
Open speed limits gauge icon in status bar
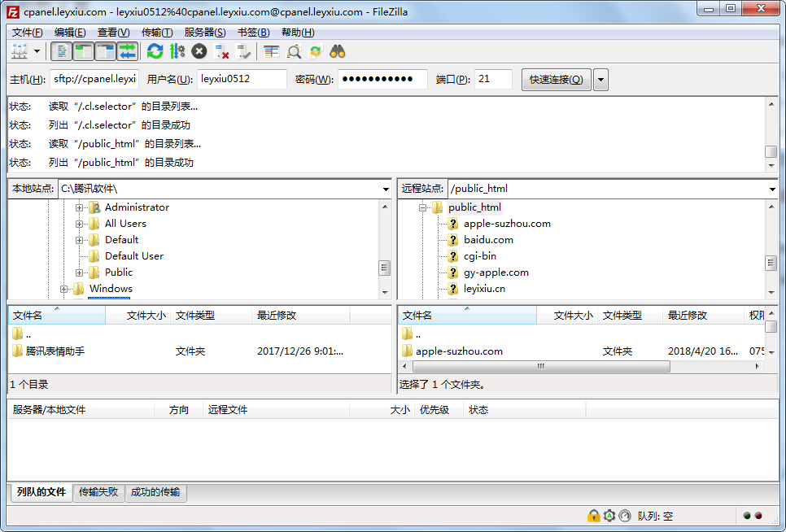point(625,516)
